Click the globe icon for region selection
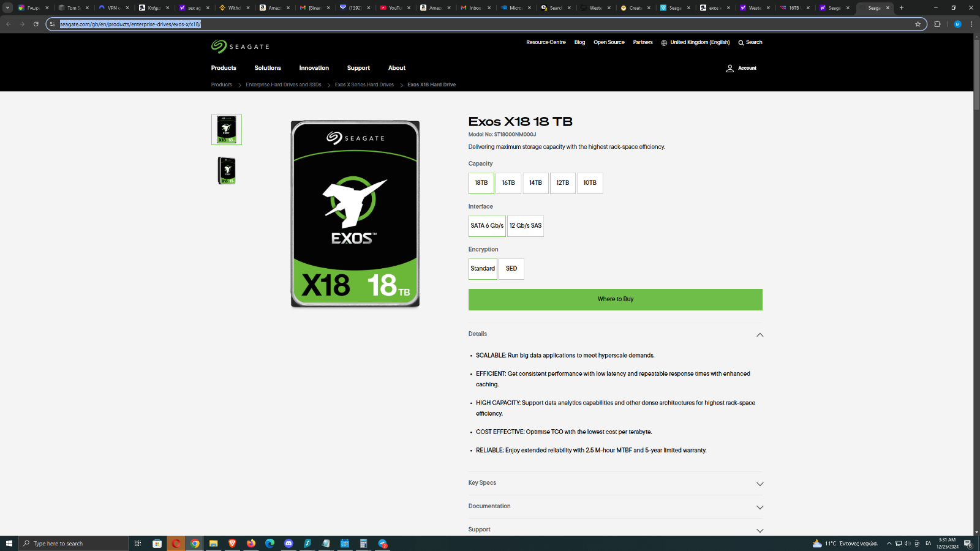The height and width of the screenshot is (551, 980). 664,43
